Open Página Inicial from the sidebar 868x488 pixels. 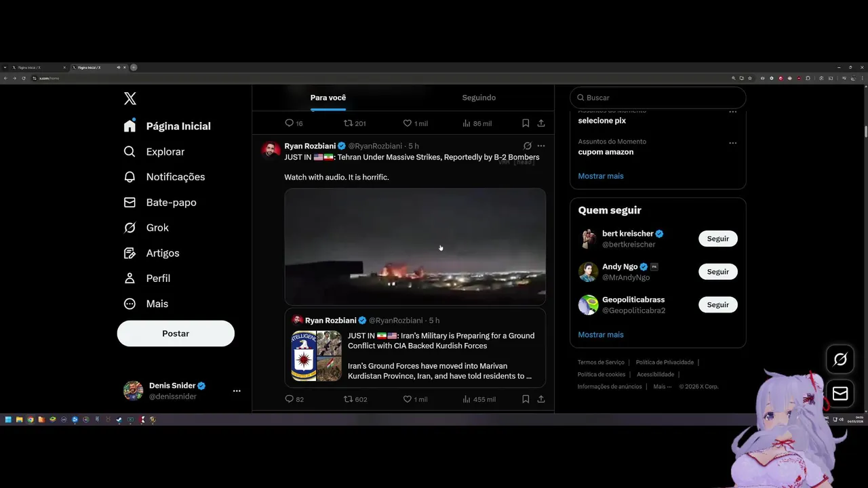pos(167,126)
